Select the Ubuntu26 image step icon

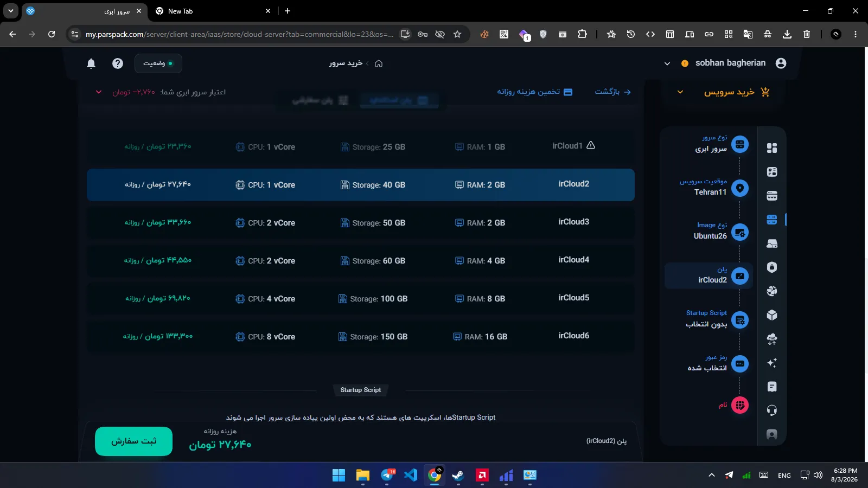click(x=740, y=232)
